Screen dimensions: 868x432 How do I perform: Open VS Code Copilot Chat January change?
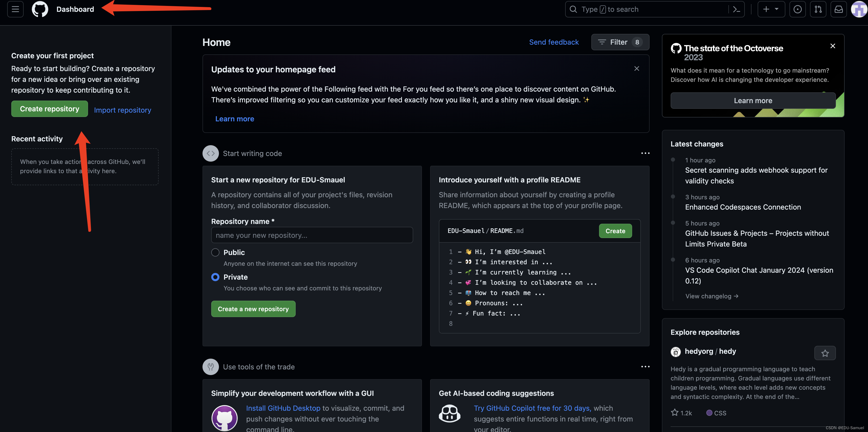759,276
